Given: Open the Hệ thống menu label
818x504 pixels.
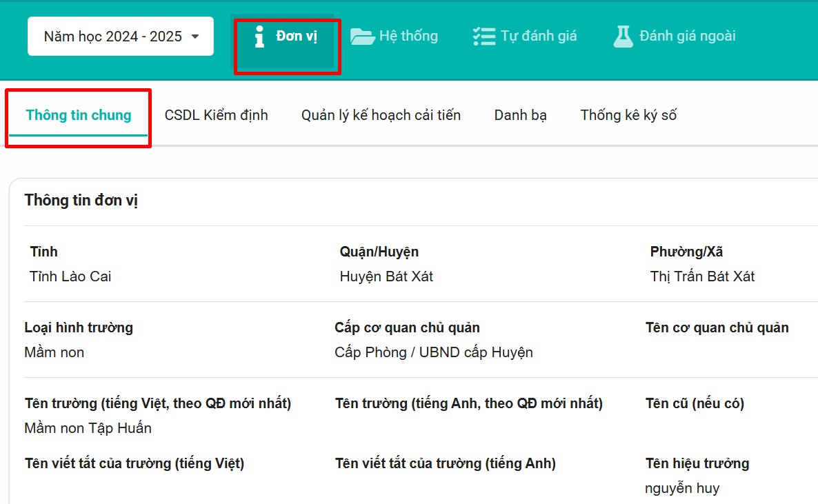Looking at the screenshot, I should [x=408, y=36].
